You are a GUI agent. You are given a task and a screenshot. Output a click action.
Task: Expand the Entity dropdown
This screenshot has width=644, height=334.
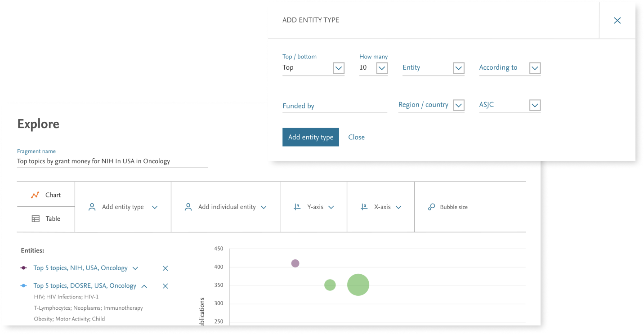pos(458,68)
